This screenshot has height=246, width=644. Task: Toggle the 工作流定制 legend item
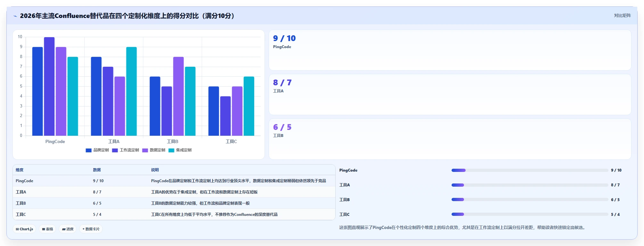(x=126, y=150)
